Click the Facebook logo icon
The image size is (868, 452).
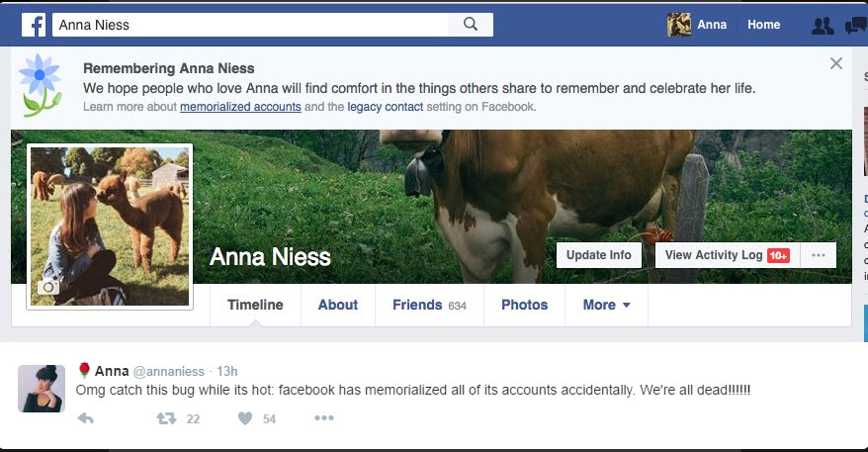click(x=33, y=25)
